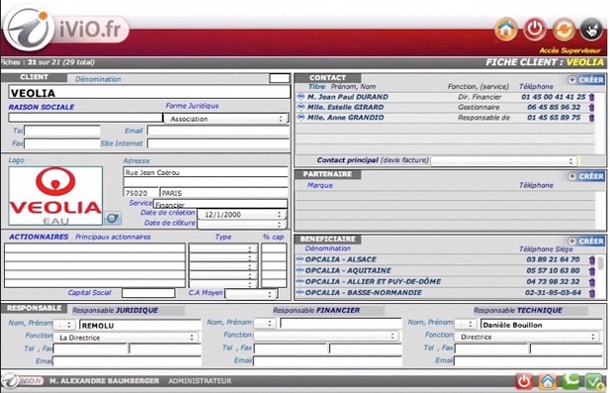Click the Service field showing Financier
Screen dimensions: 610x393
[221, 204]
